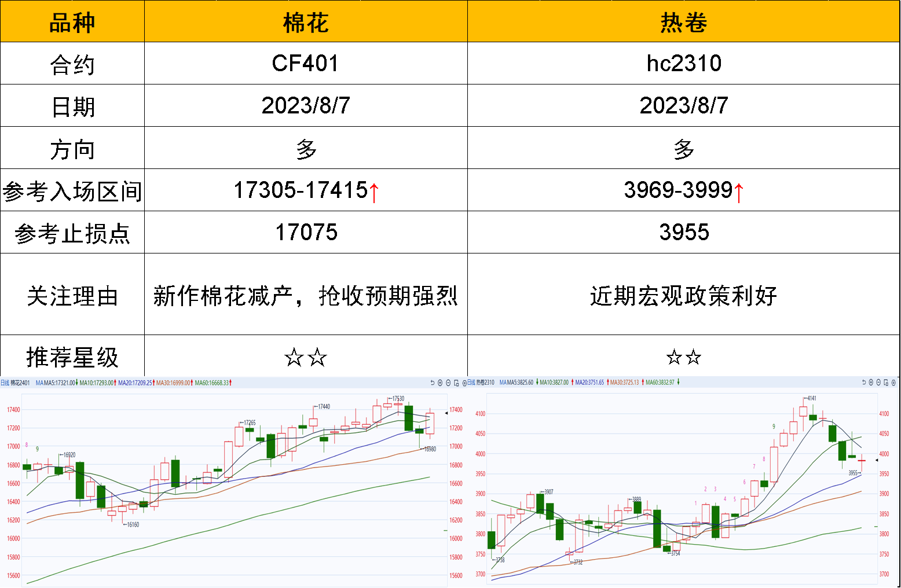Click the undo arrow icon on hot-coil chart
Image resolution: width=901 pixels, height=588 pixels.
click(863, 383)
